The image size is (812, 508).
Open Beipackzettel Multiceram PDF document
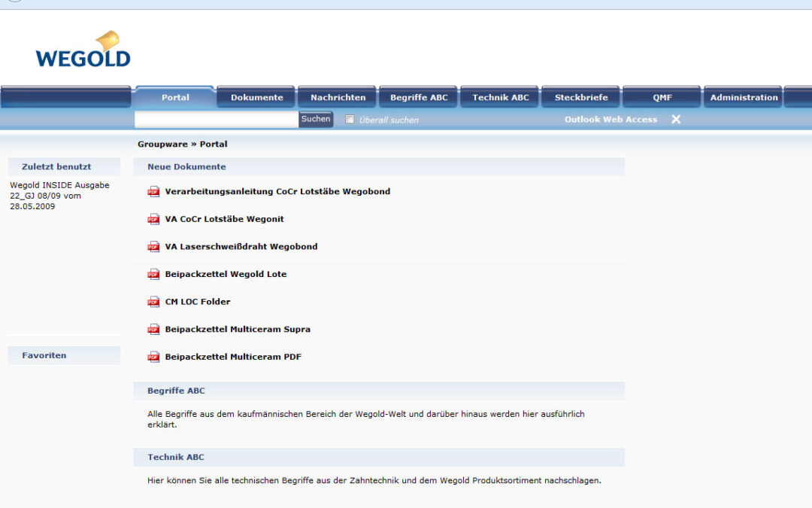click(x=233, y=356)
